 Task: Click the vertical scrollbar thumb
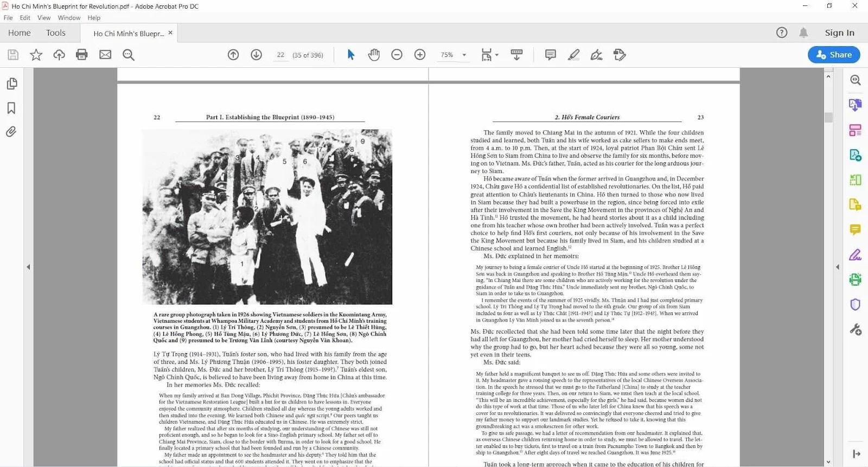coord(828,118)
